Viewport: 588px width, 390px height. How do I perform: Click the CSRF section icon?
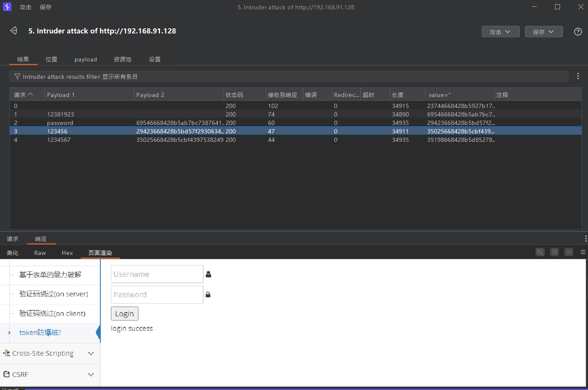click(6, 374)
